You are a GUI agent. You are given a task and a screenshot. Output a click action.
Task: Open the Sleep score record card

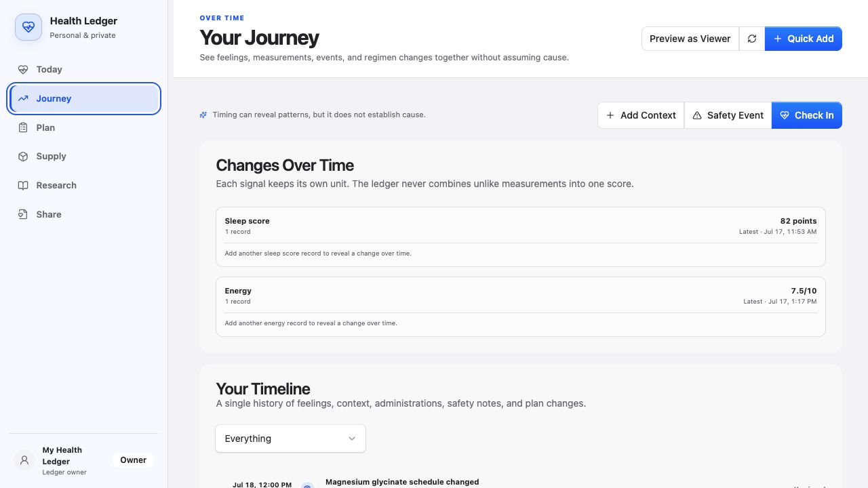coord(521,237)
